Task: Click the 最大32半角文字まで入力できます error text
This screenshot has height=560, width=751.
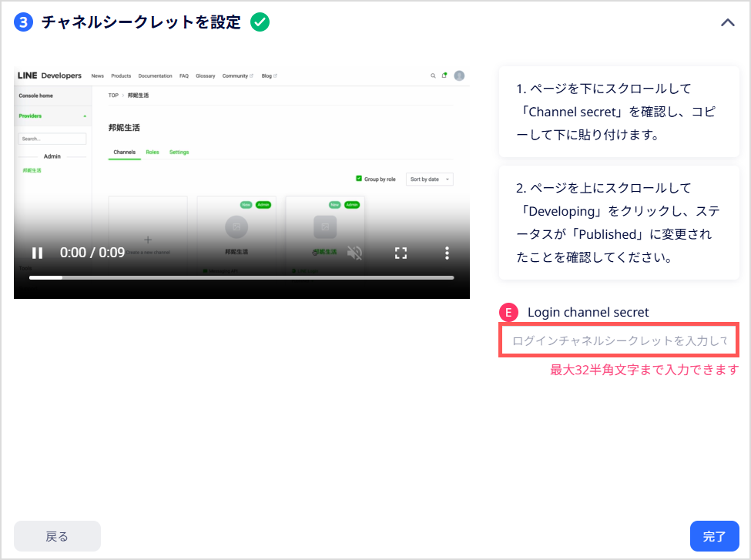Action: click(644, 370)
